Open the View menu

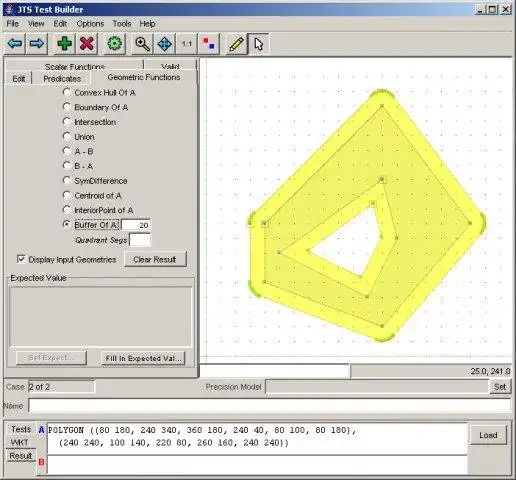coord(36,24)
